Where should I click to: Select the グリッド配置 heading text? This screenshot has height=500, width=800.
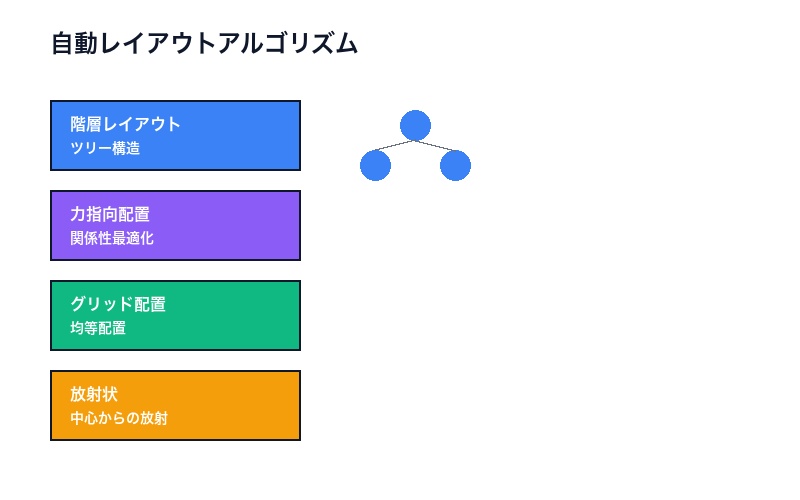[117, 304]
